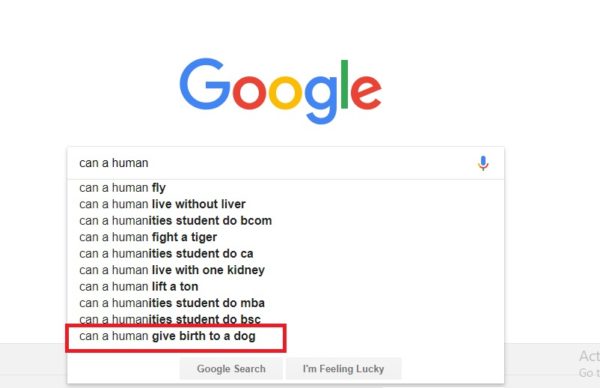Image resolution: width=600 pixels, height=388 pixels.
Task: Click the first red letter o in the logo
Action: pos(249,93)
